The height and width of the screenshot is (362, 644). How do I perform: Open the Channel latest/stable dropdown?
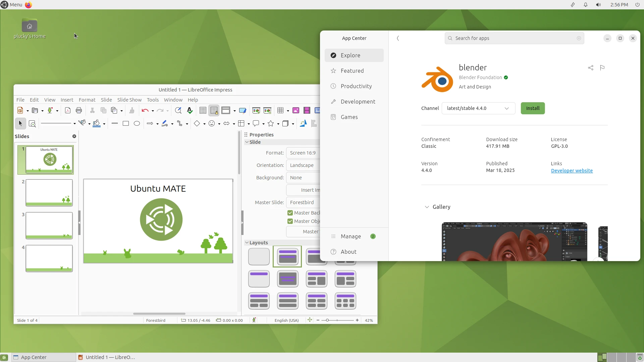(x=478, y=108)
